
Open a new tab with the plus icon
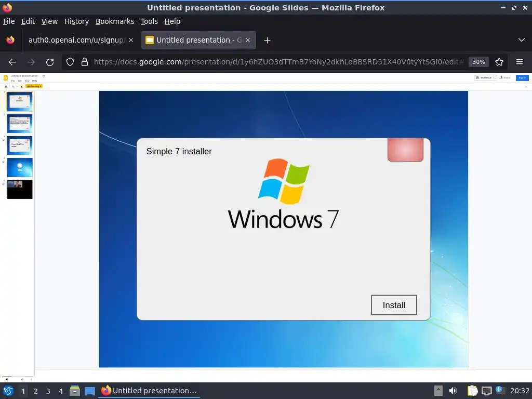[267, 41]
